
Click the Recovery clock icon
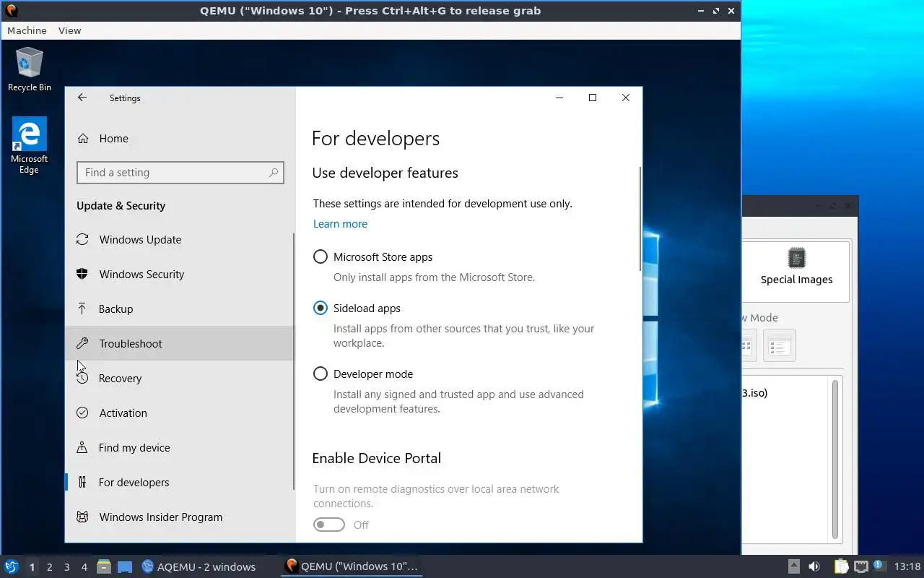pos(82,379)
